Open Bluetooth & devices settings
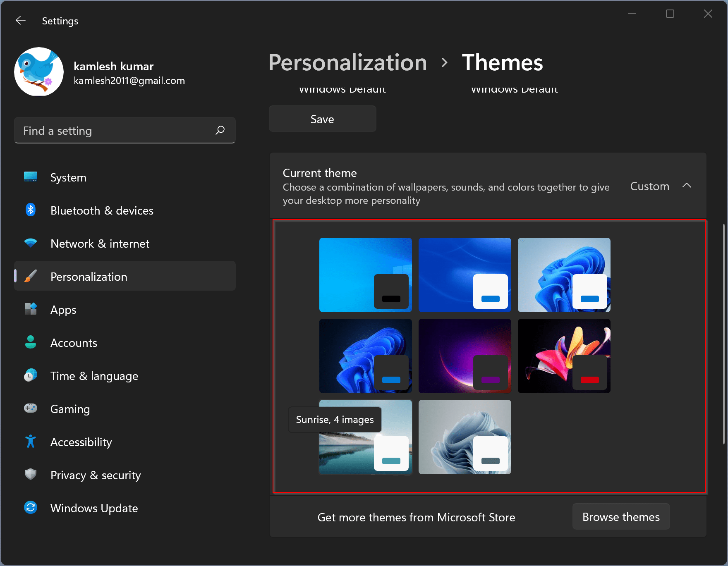728x566 pixels. coord(125,210)
